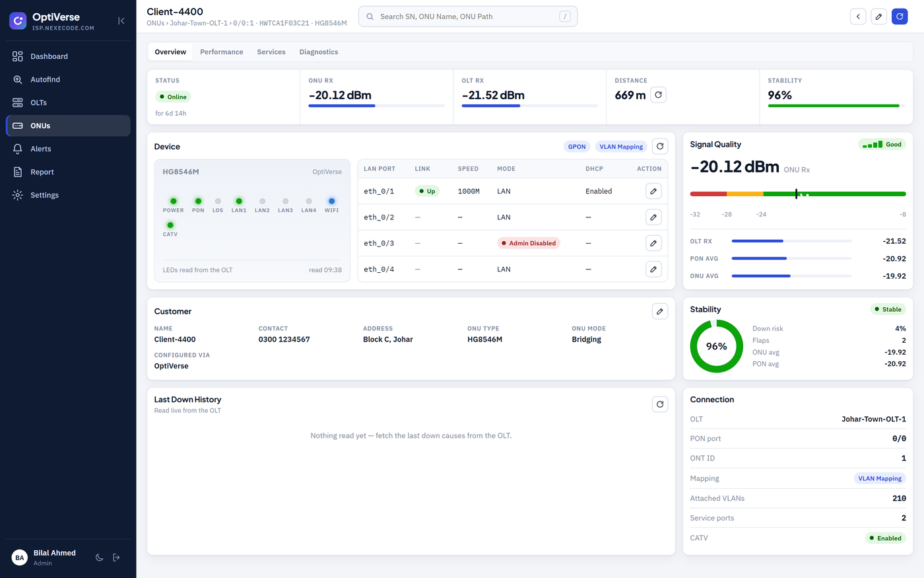924x578 pixels.
Task: Click the Admin Disabled badge on eth_0/3
Action: (529, 243)
